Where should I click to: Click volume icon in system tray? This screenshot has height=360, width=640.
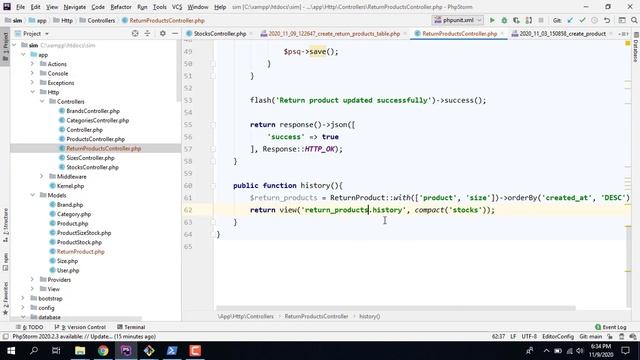coord(580,351)
